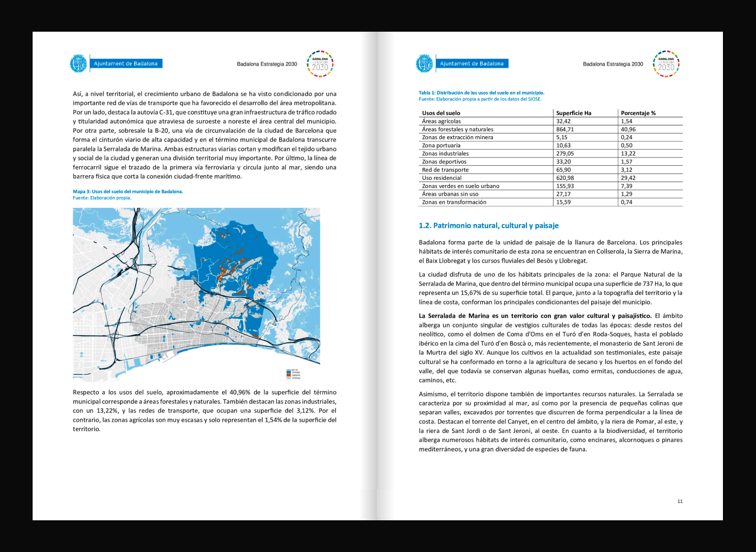Click paragraph starting 'Asimismo, el territorio dispone'
The image size is (756, 552).
(551, 422)
